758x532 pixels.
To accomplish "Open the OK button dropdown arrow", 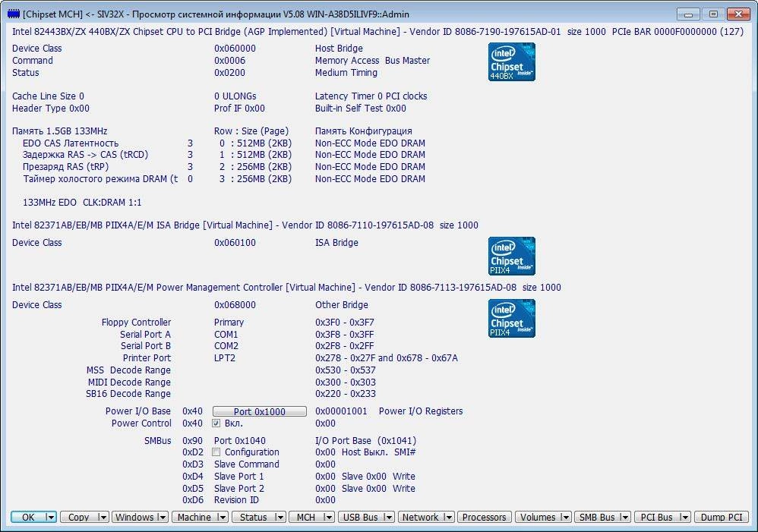I will point(50,517).
